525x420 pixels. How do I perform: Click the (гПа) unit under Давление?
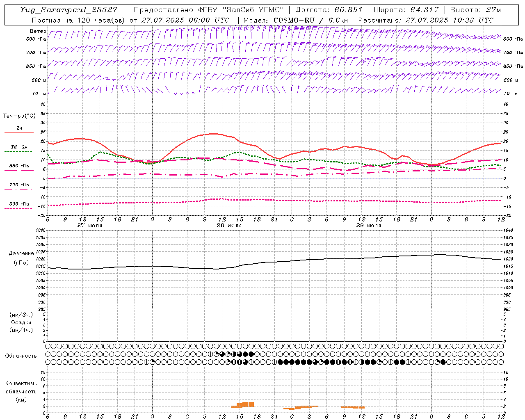click(x=21, y=262)
